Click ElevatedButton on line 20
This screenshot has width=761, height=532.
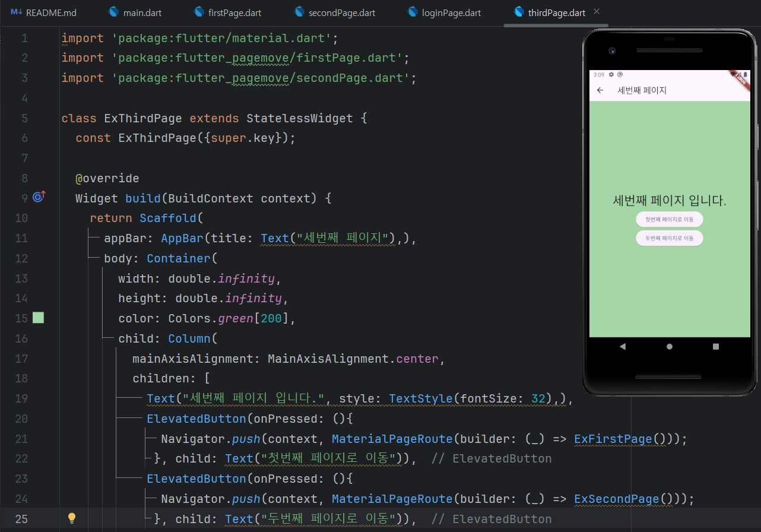(196, 419)
